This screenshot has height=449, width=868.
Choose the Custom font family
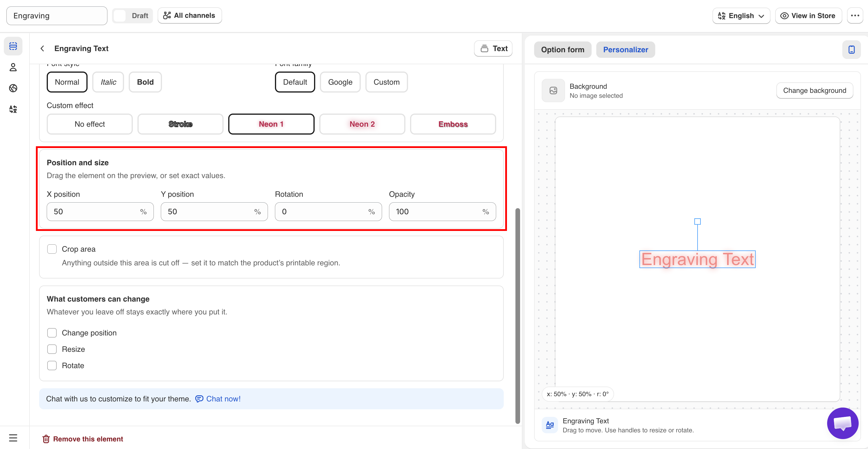tap(386, 82)
